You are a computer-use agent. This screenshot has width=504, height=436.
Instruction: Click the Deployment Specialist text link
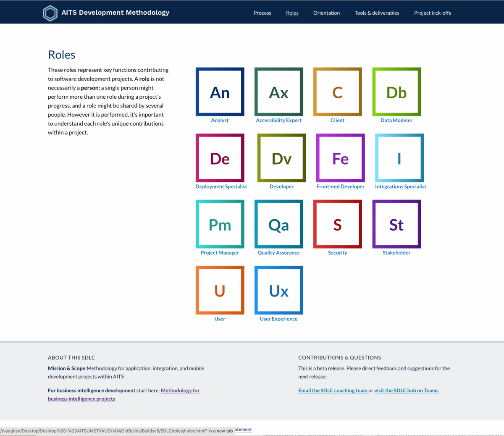pyautogui.click(x=221, y=186)
